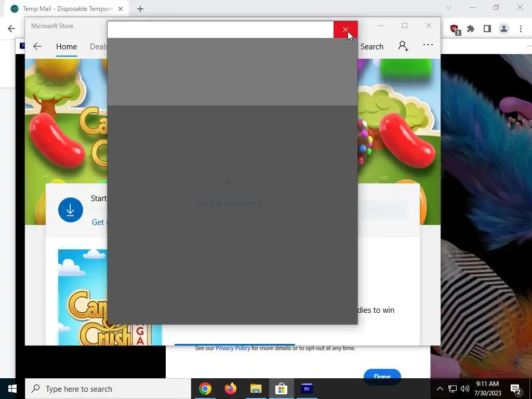The height and width of the screenshot is (399, 532).
Task: Open the Chrome extensions puzzle icon
Action: [x=471, y=29]
